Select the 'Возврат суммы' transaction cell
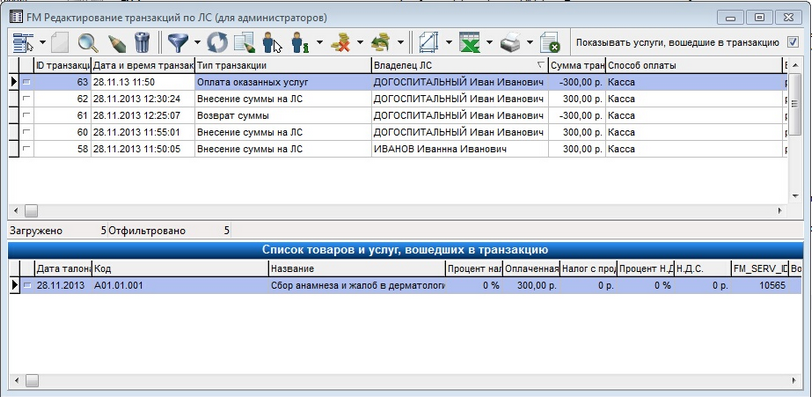Image resolution: width=812 pixels, height=397 pixels. (x=283, y=115)
